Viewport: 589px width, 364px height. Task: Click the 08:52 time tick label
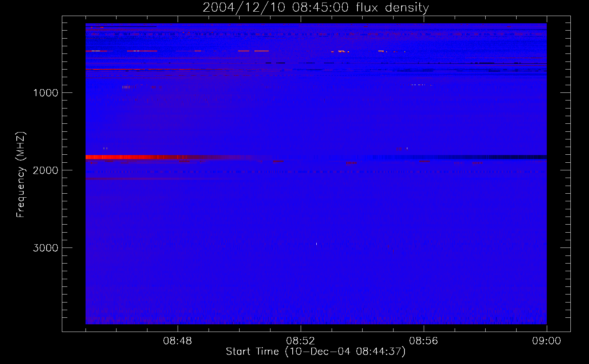301,341
